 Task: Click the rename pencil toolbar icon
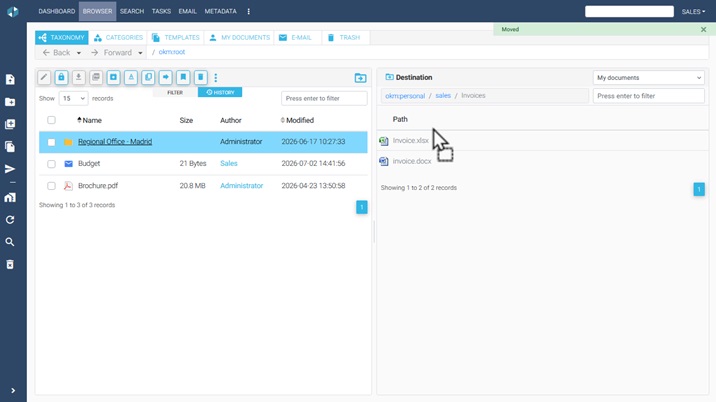point(44,77)
